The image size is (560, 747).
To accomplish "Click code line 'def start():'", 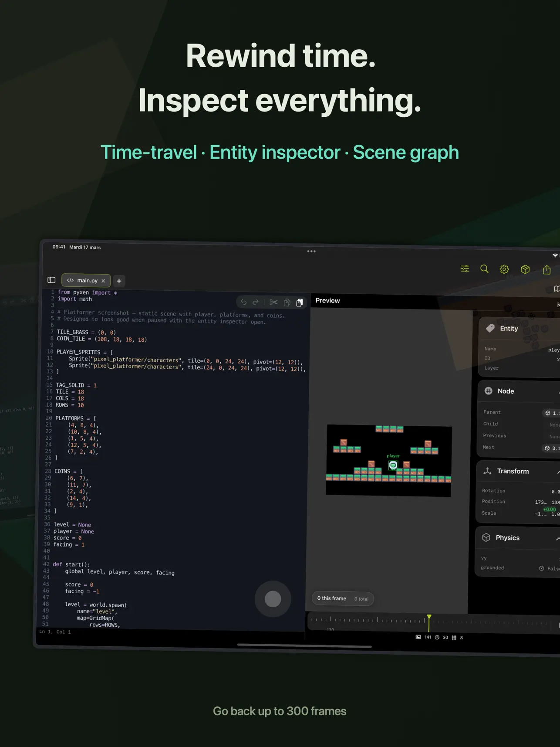I will coord(71,564).
